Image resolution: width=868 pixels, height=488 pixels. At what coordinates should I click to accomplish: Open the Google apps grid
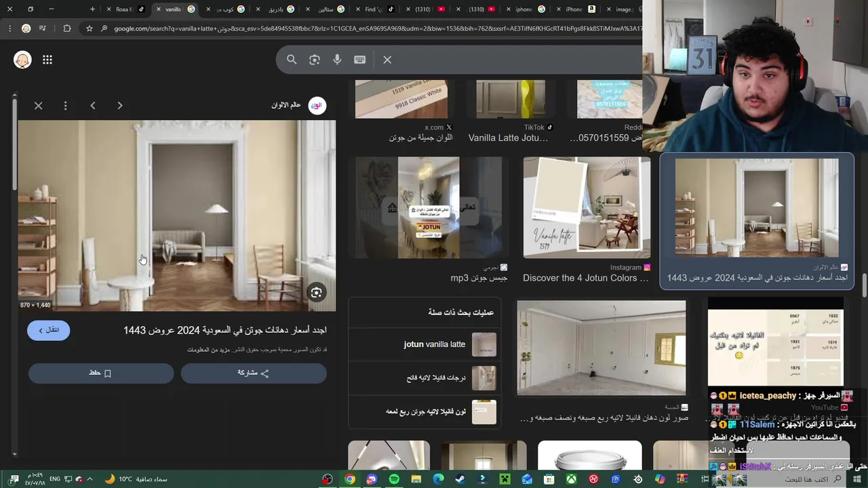[x=47, y=60]
